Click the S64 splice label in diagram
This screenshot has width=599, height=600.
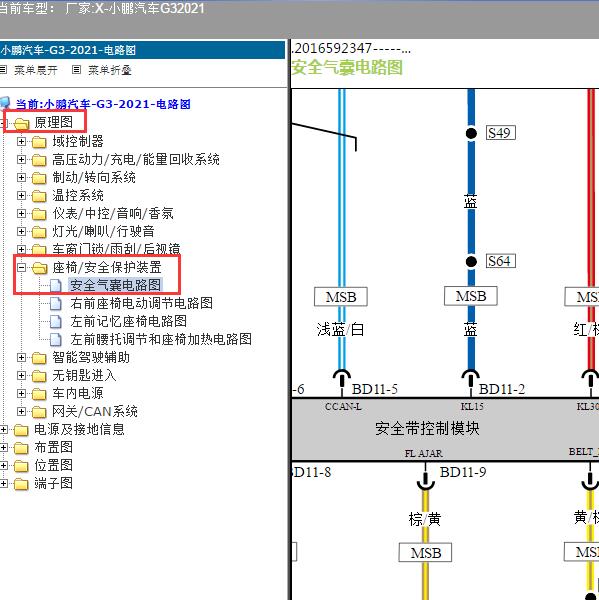pos(501,261)
